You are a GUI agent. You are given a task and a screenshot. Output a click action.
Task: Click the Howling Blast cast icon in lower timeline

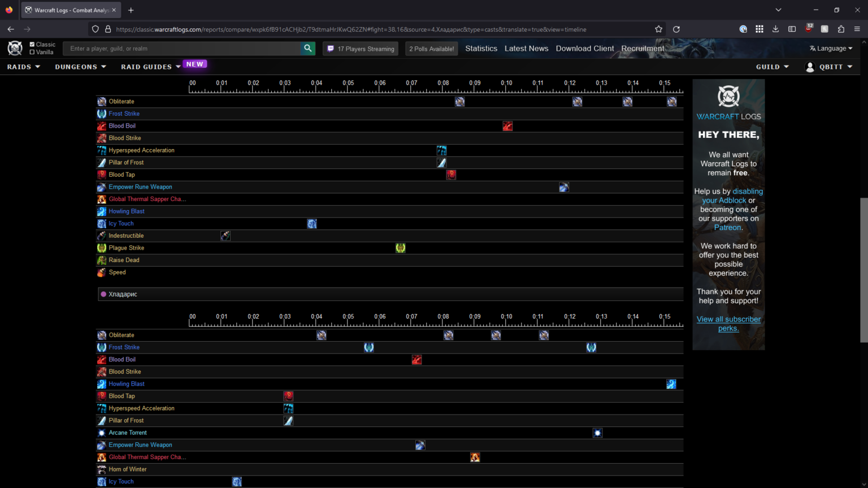[671, 384]
